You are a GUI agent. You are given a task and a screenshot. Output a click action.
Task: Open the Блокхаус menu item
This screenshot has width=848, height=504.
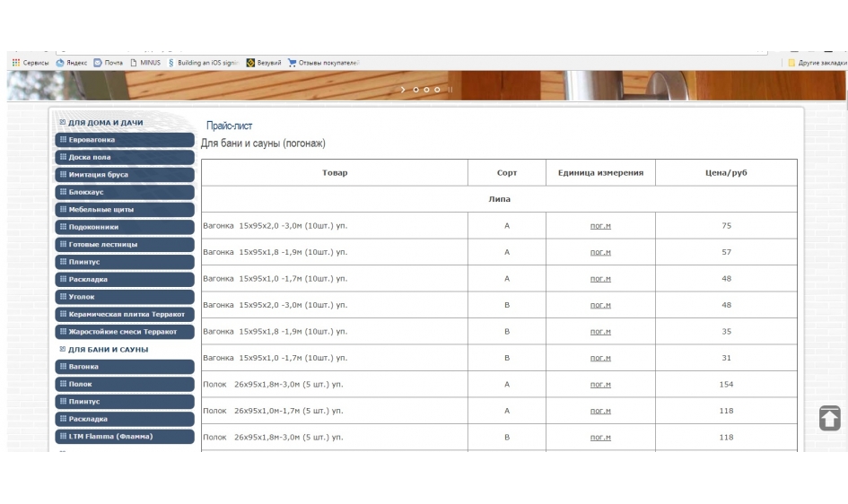[x=125, y=192]
